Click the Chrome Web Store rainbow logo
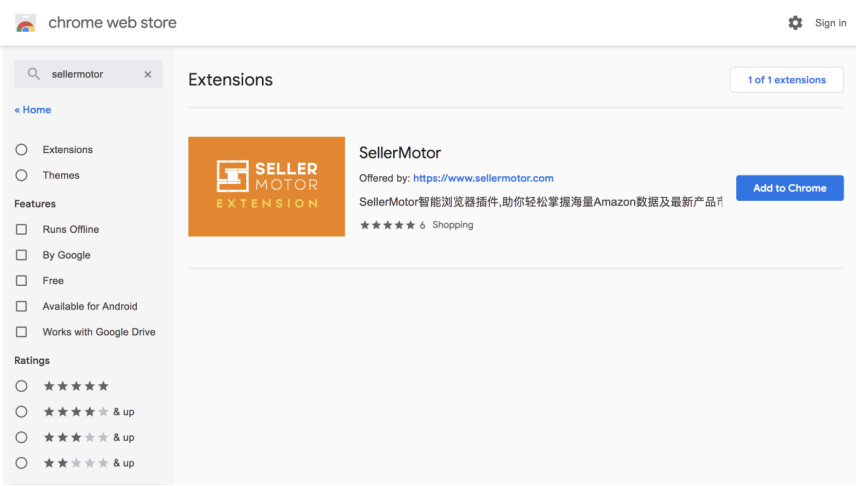The height and width of the screenshot is (486, 856). 26,23
